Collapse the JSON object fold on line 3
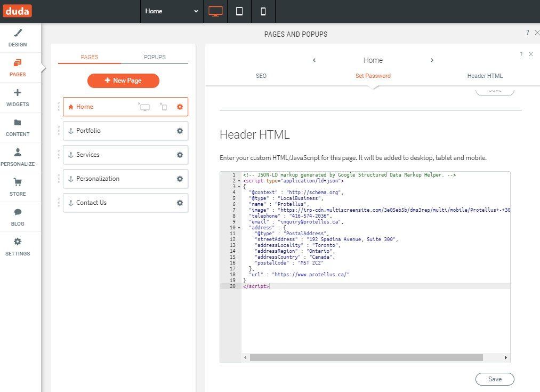 click(239, 187)
